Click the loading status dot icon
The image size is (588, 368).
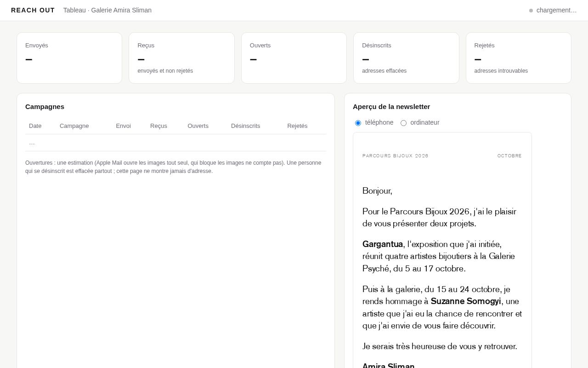tap(531, 11)
